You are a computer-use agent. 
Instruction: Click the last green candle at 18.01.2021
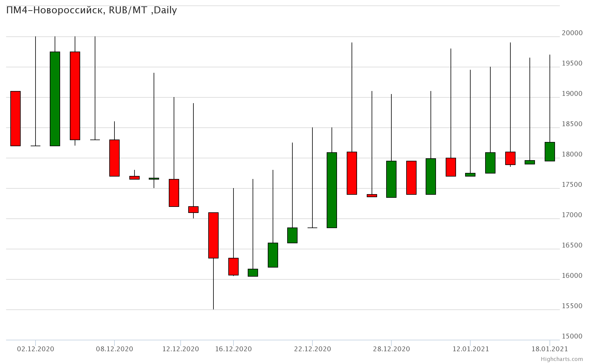(x=550, y=152)
